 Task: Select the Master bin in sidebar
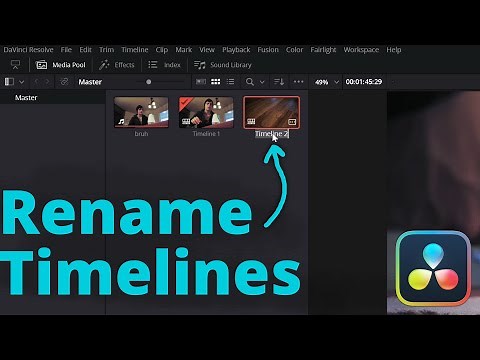(26, 98)
